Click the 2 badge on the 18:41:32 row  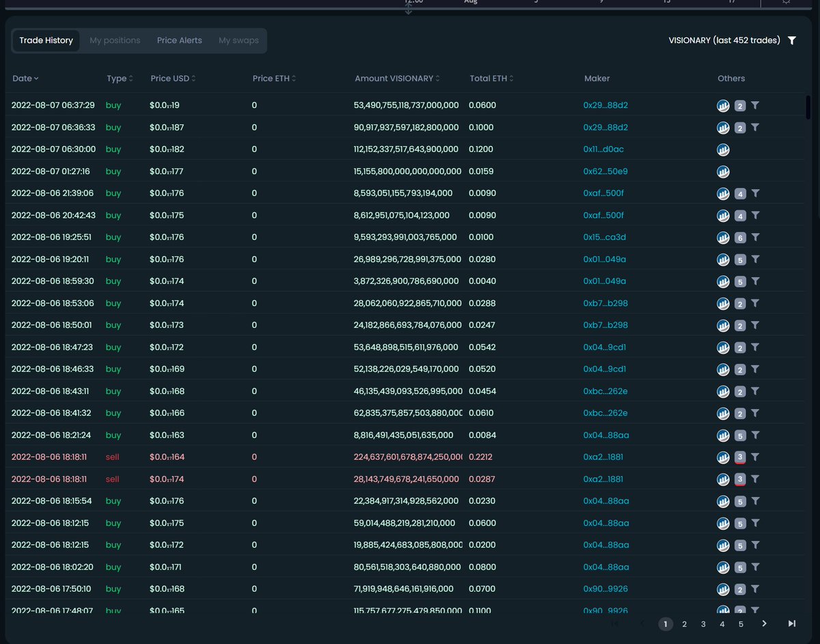pos(740,413)
